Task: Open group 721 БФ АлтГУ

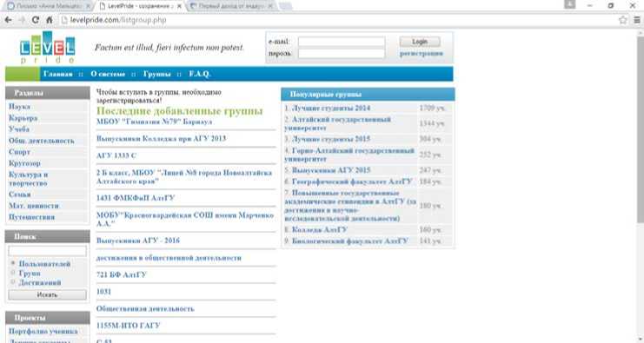Action: pyautogui.click(x=121, y=274)
